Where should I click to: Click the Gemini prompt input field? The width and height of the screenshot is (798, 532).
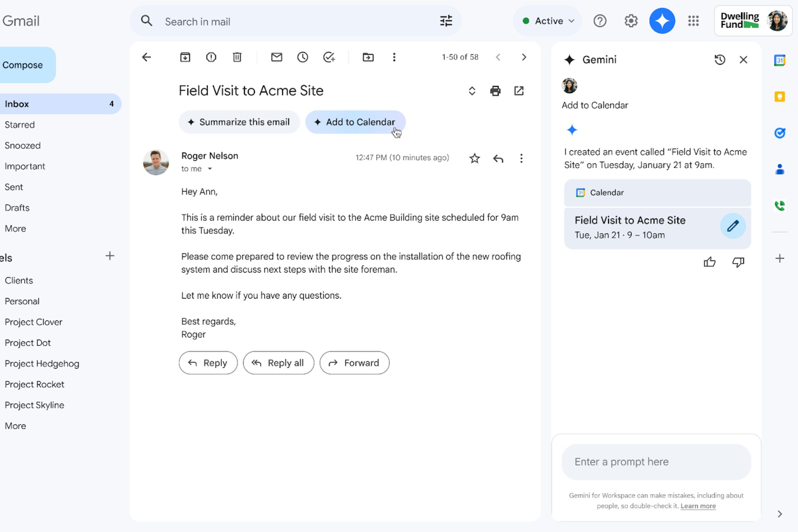tap(656, 462)
